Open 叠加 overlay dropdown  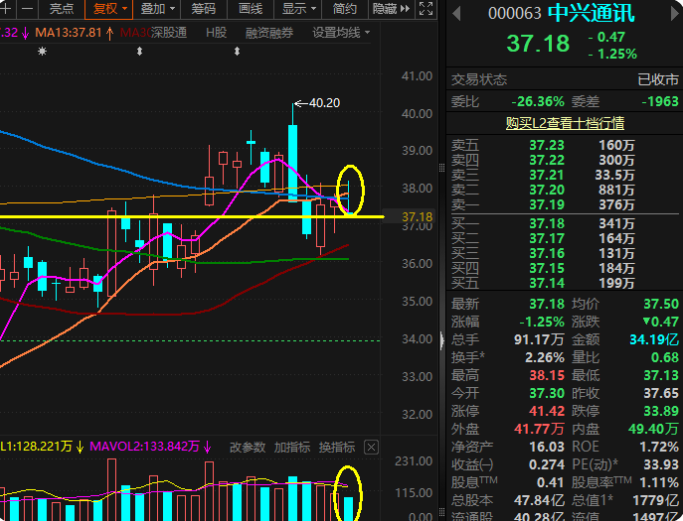(x=157, y=9)
